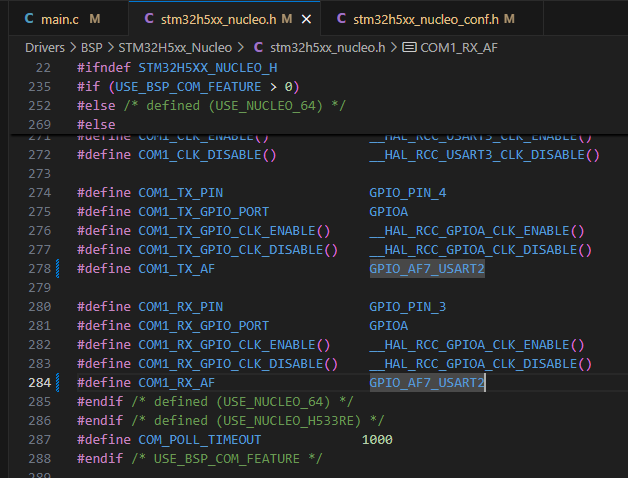This screenshot has width=628, height=478.
Task: Click GPIO_PIN_4 value
Action: point(407,193)
